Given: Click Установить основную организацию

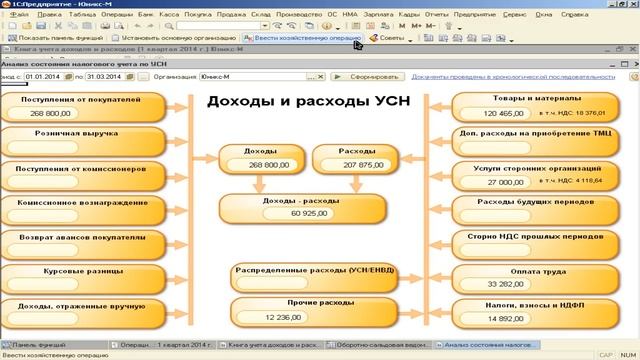Looking at the screenshot, I should pos(174,38).
